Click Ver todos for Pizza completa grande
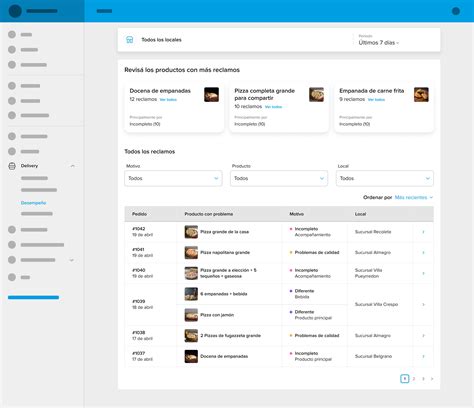This screenshot has width=474, height=408. [273, 107]
